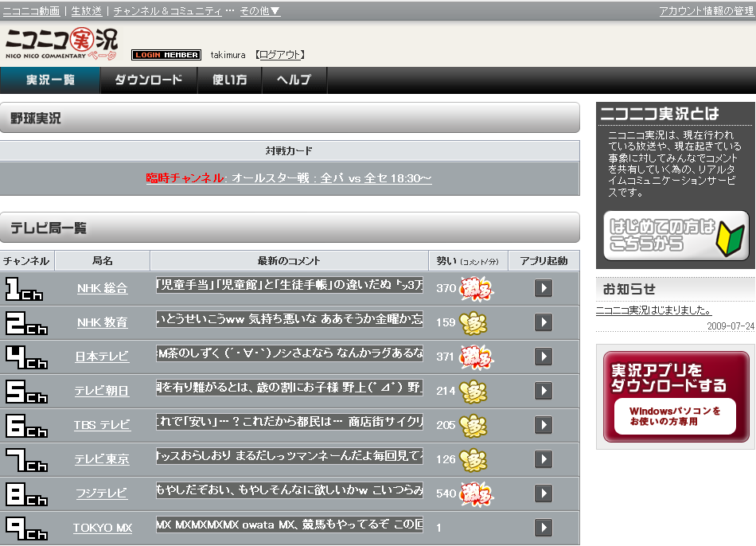Image resolution: width=756 pixels, height=546 pixels.
Task: Launch app for テレビ朝日 channel
Action: (x=544, y=391)
